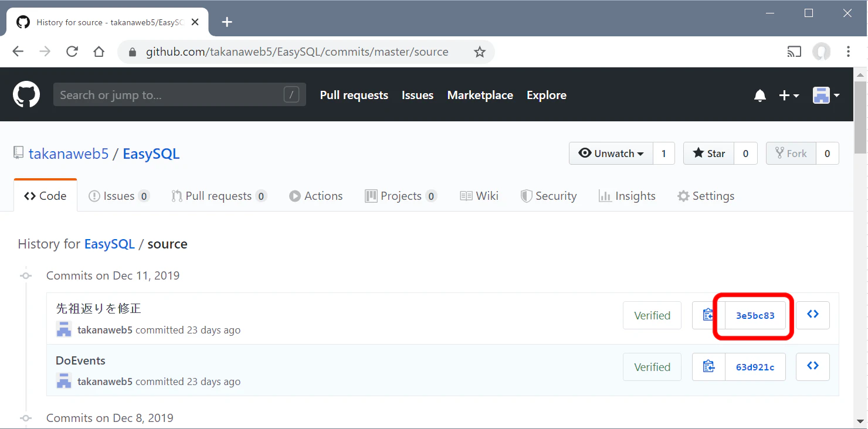Click Pull requests in the top navigation
The width and height of the screenshot is (868, 429).
[354, 95]
